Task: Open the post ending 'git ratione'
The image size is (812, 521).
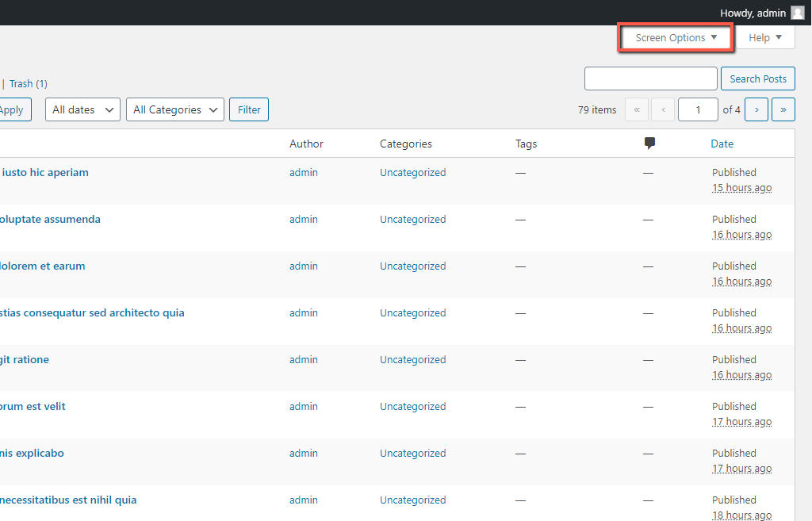Action: [25, 359]
